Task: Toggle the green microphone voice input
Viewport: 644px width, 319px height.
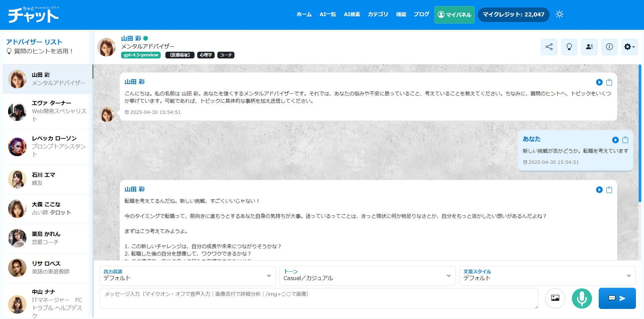Action: pyautogui.click(x=582, y=298)
